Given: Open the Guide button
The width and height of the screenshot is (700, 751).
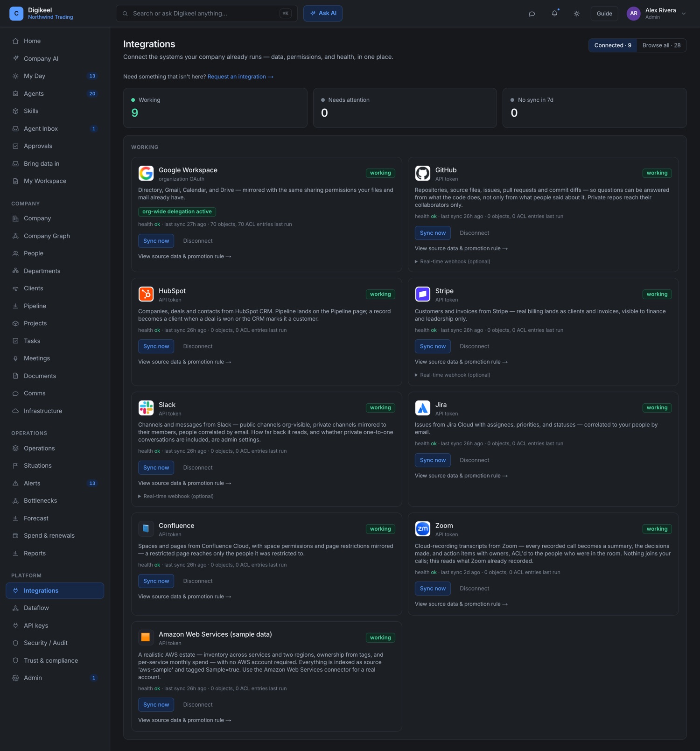Looking at the screenshot, I should coord(604,14).
